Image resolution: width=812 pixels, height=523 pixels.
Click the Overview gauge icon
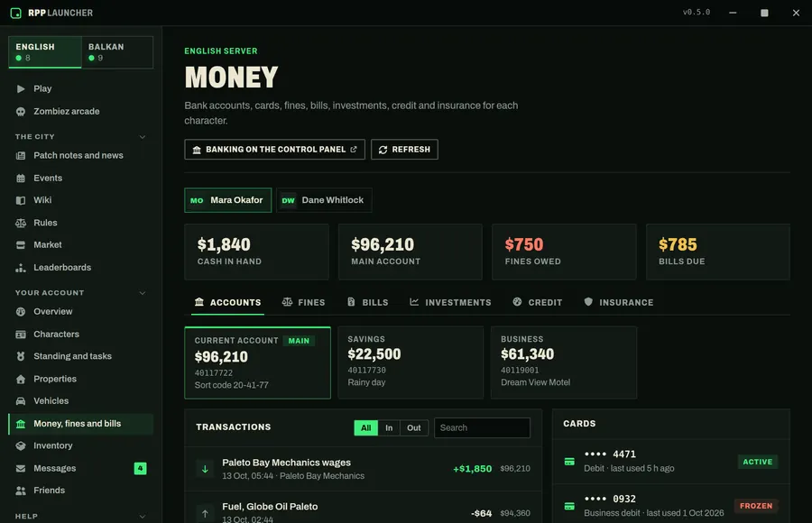[21, 312]
